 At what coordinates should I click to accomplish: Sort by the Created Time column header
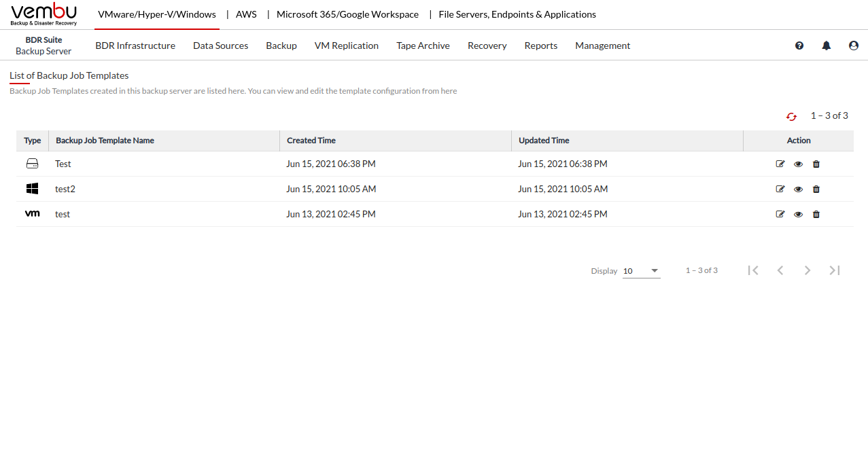(x=311, y=141)
